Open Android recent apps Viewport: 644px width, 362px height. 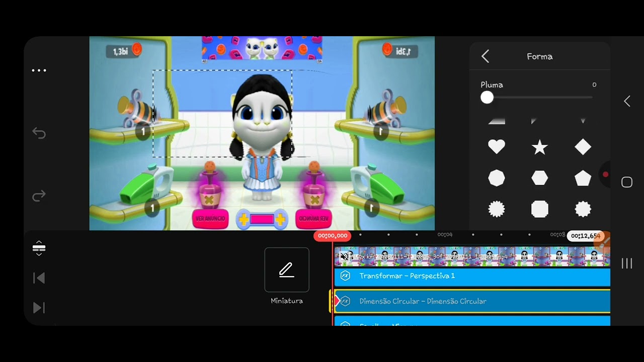627,263
